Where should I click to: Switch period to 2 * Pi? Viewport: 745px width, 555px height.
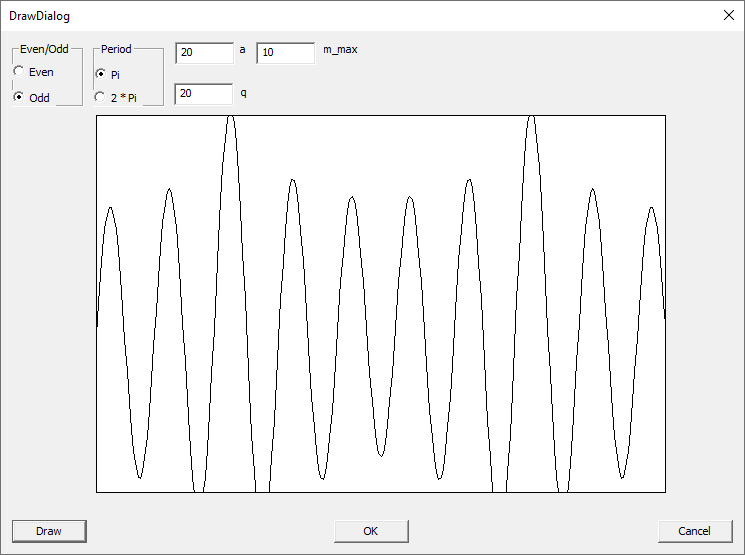[x=100, y=98]
